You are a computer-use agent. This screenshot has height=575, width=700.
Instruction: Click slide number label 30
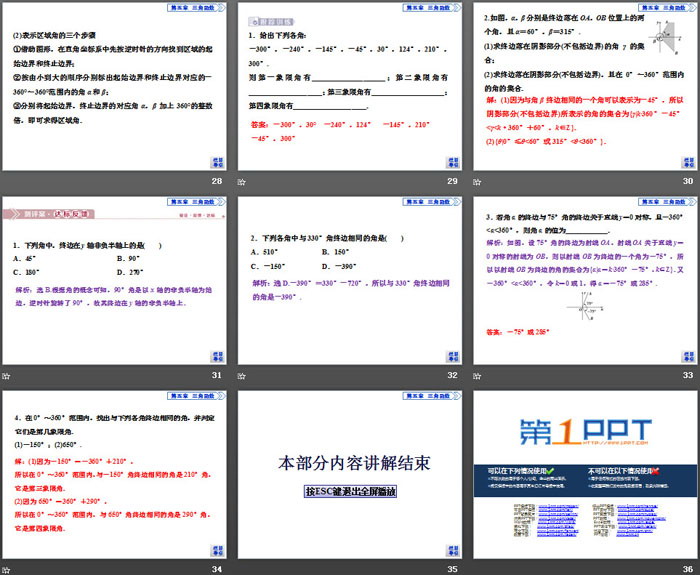click(x=688, y=181)
